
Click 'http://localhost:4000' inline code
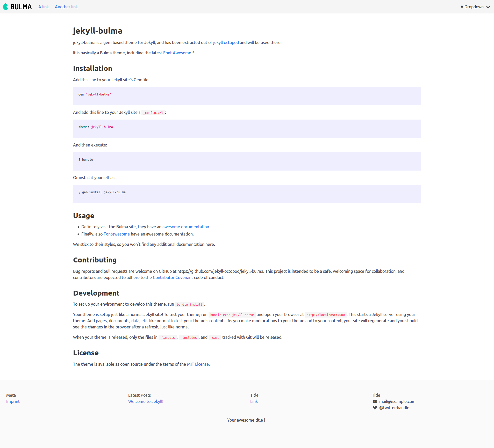326,315
